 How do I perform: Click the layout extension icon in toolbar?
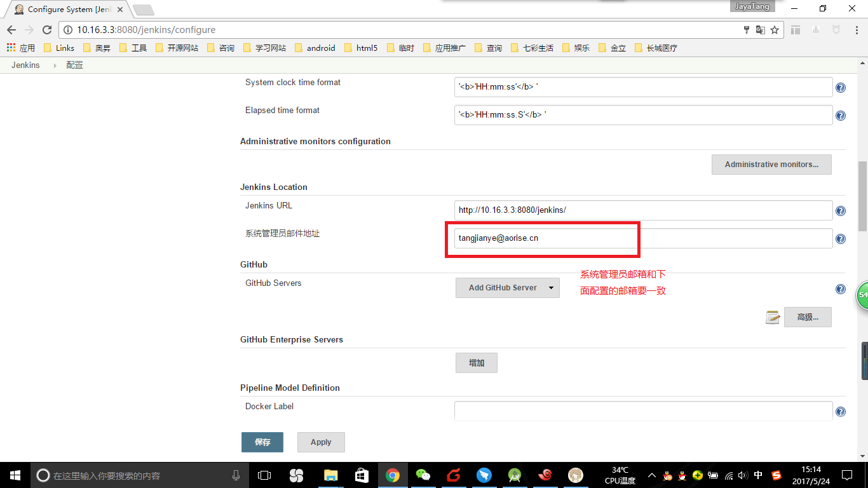(x=796, y=30)
